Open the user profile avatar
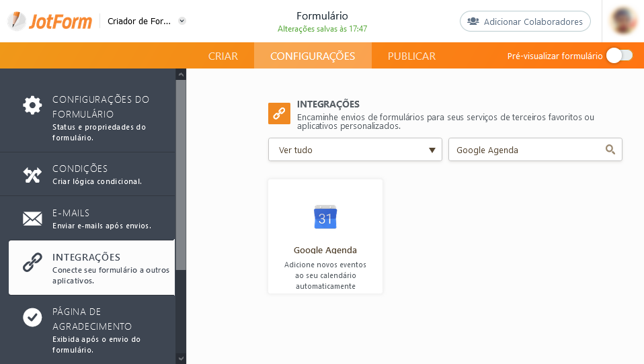This screenshot has width=644, height=364. pos(623,21)
